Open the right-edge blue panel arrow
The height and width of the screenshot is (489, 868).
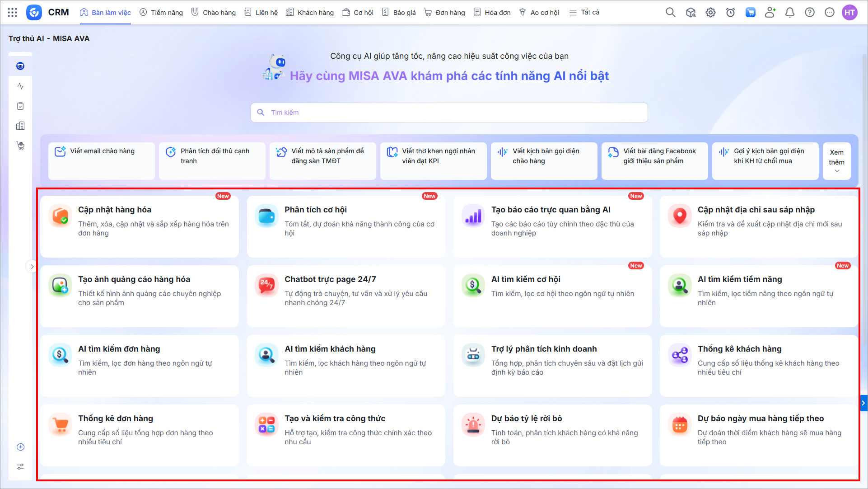coord(863,403)
